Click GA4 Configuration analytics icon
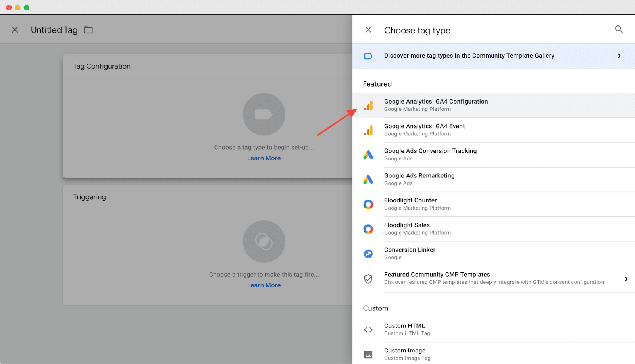The image size is (635, 364). [x=368, y=106]
